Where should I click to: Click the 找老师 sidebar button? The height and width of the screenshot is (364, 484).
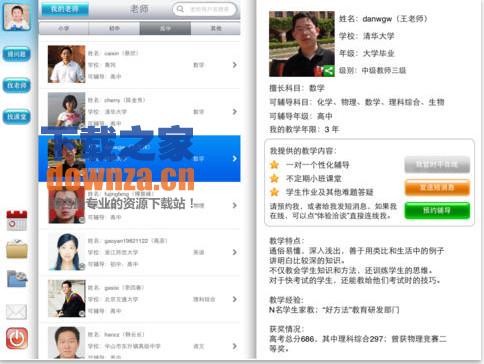pyautogui.click(x=17, y=85)
